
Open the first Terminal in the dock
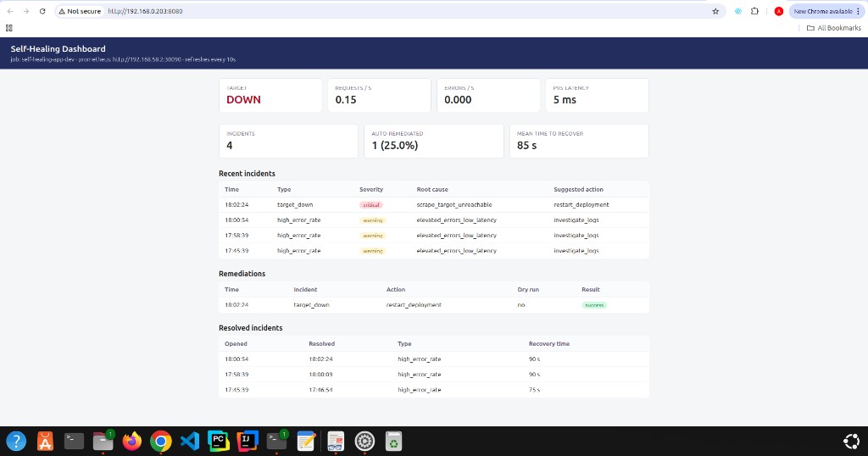74,441
